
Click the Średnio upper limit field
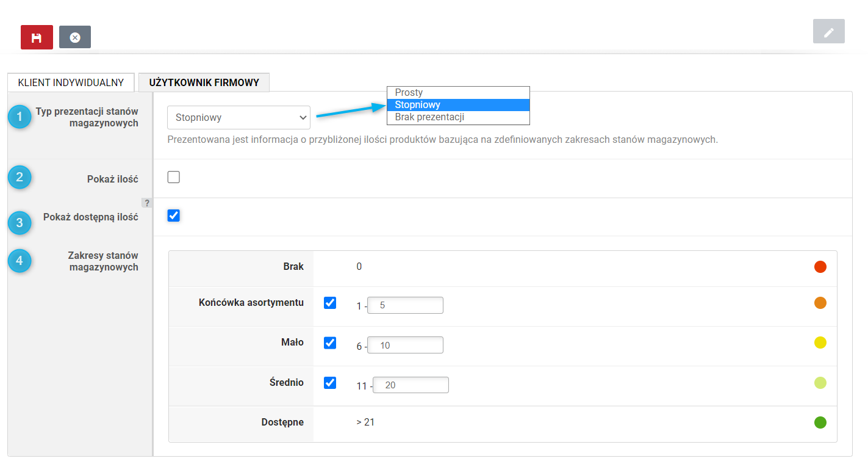tap(411, 385)
